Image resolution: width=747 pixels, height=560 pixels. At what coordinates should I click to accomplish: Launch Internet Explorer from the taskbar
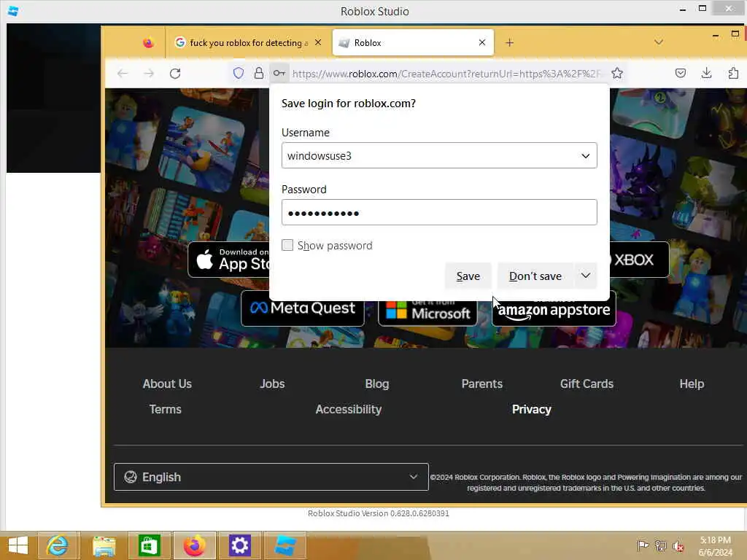57,545
